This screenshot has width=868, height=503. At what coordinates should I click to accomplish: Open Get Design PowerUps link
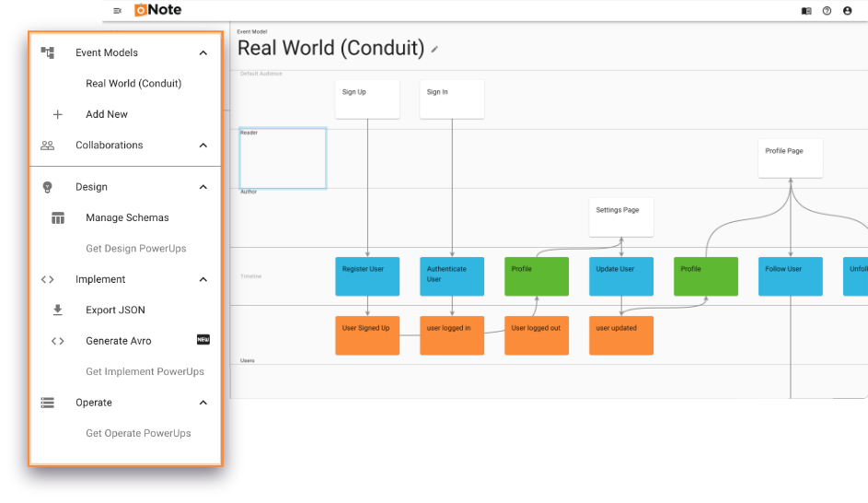pyautogui.click(x=136, y=249)
